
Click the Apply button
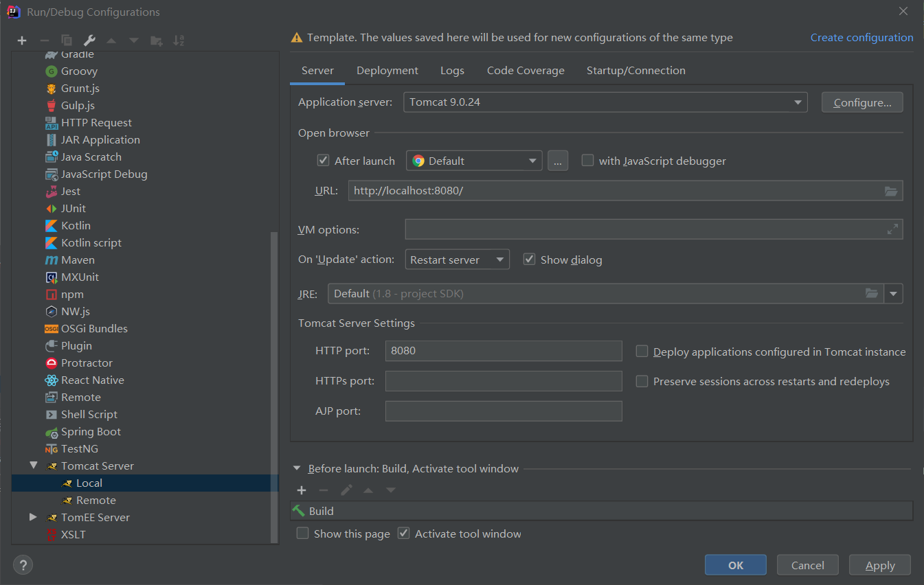click(880, 565)
